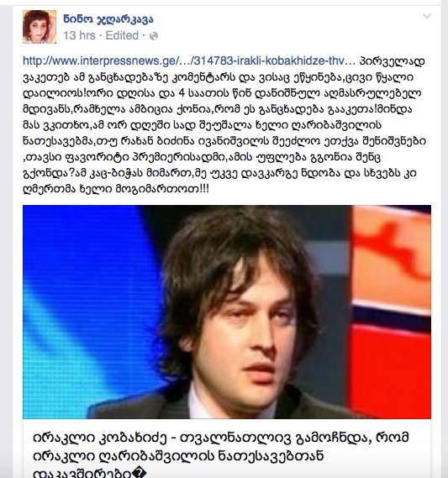Click the globe public privacy icon
Screen dimensions: 448x478
click(x=154, y=36)
